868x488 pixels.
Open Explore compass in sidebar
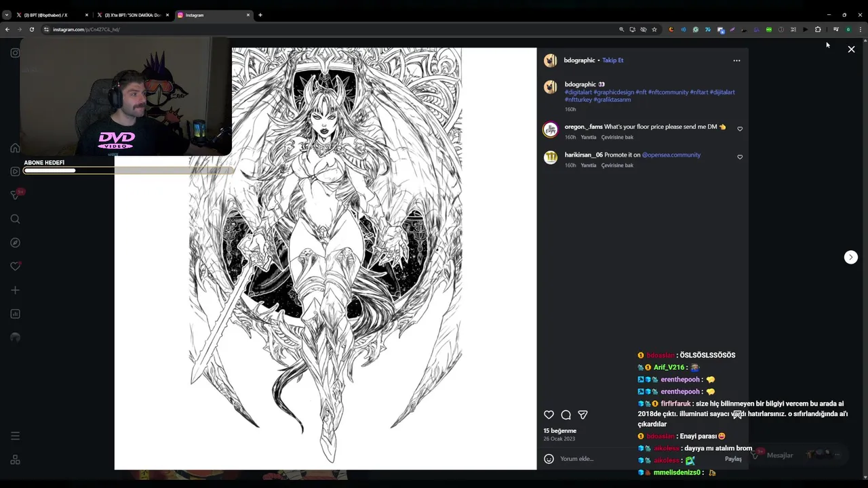[15, 243]
